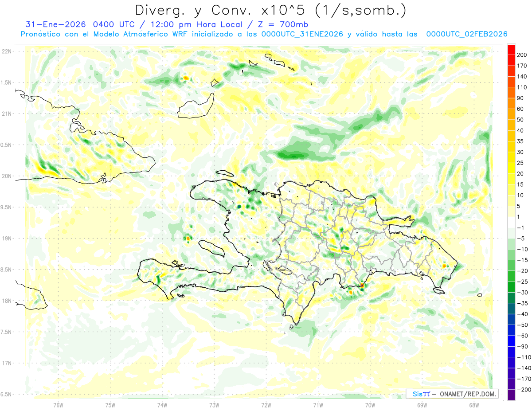Viewport: 532px width, 411px height.
Task: Click the colorbar value '50'
Action: [521, 120]
